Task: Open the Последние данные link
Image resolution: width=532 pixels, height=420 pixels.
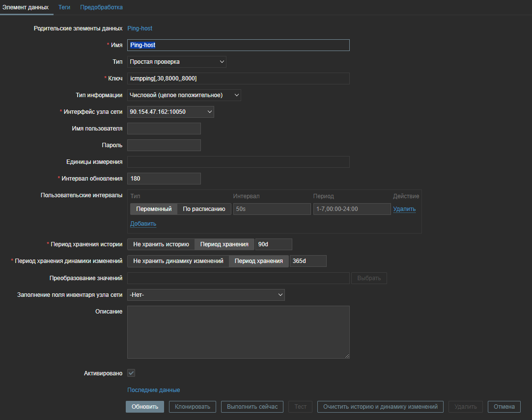Action: 153,390
